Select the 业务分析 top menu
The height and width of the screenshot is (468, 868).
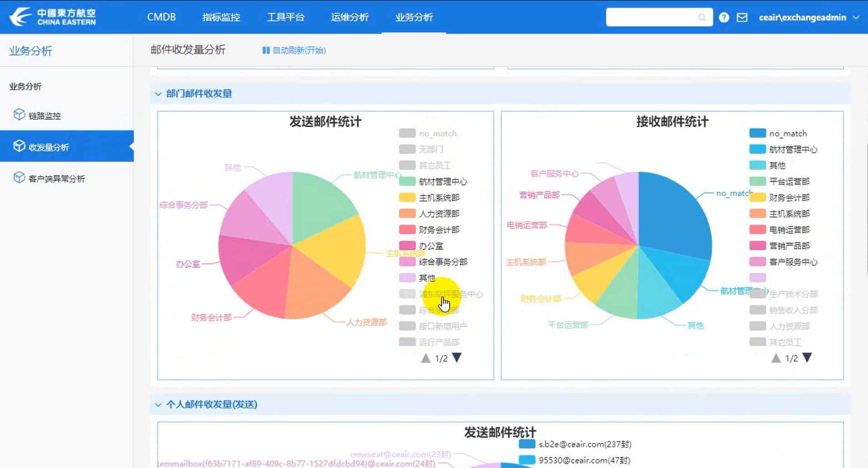tap(414, 17)
